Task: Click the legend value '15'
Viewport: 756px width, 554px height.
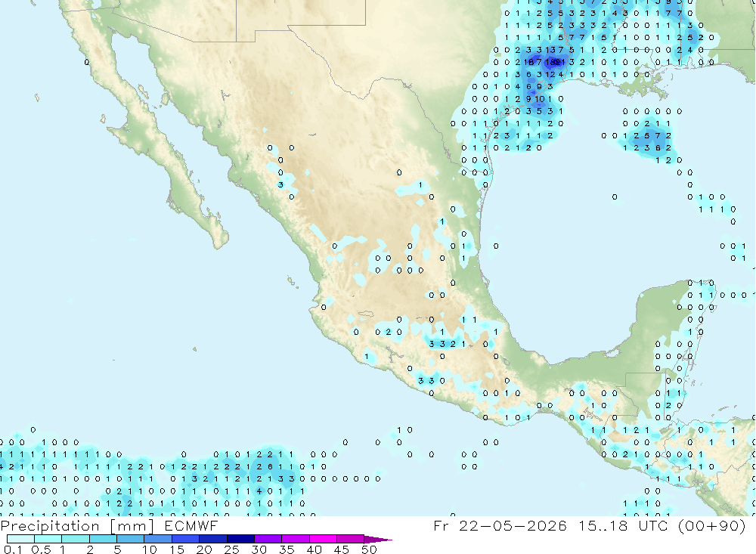Action: coord(177,549)
